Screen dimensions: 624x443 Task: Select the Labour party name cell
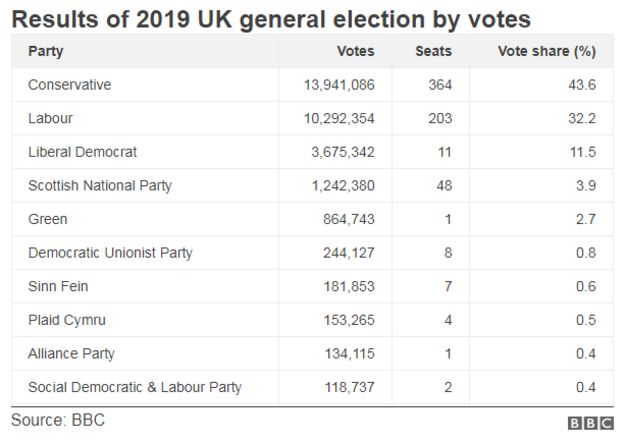click(51, 118)
